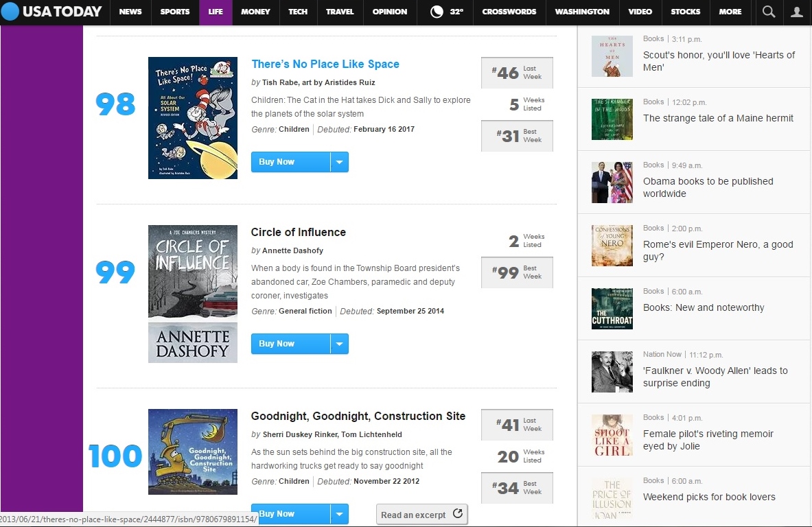Open 'Obama books to be published worldwide'
The image size is (812, 527).
(708, 187)
